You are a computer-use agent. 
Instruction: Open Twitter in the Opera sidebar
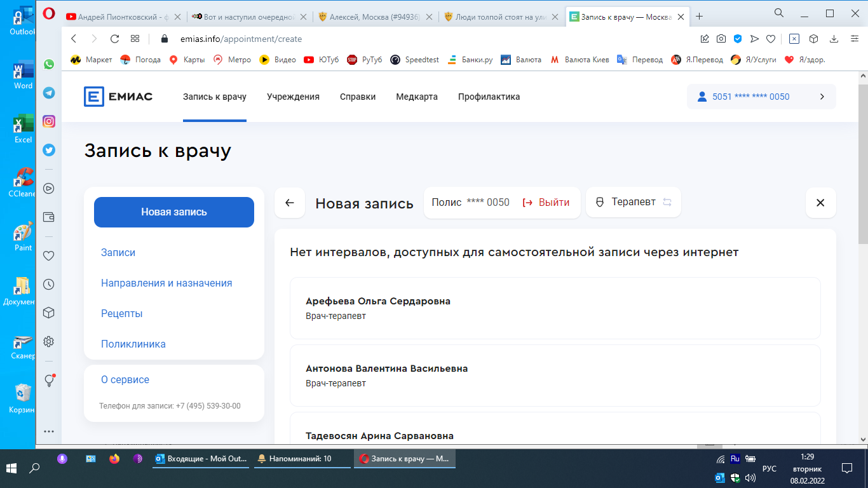[x=49, y=150]
